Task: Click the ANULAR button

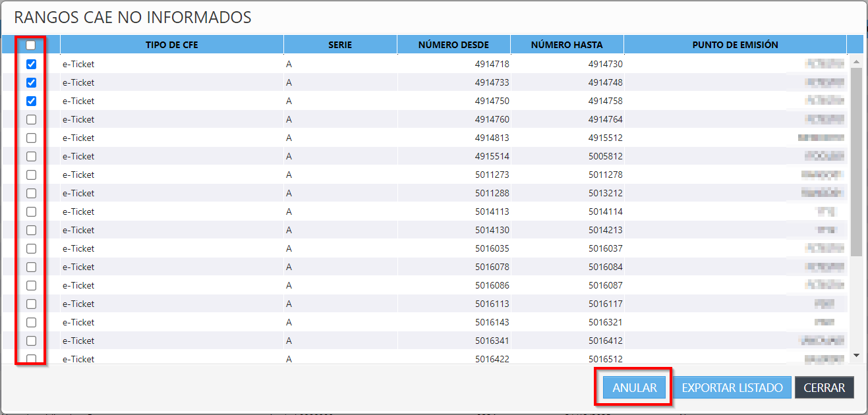Action: click(x=635, y=387)
